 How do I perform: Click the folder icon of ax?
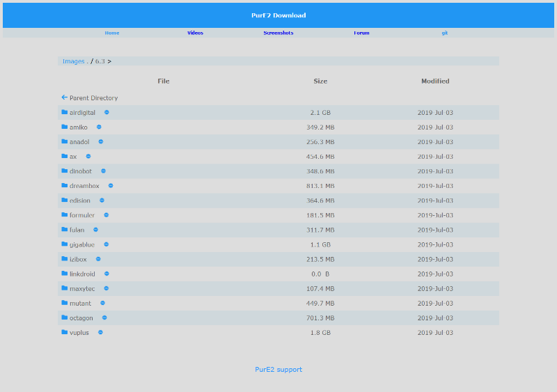coord(64,156)
